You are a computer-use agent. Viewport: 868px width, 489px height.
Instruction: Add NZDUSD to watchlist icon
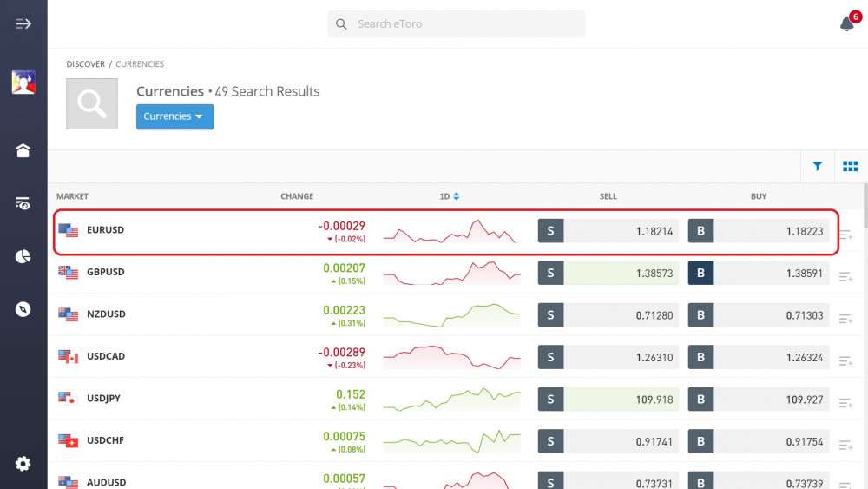pos(845,319)
